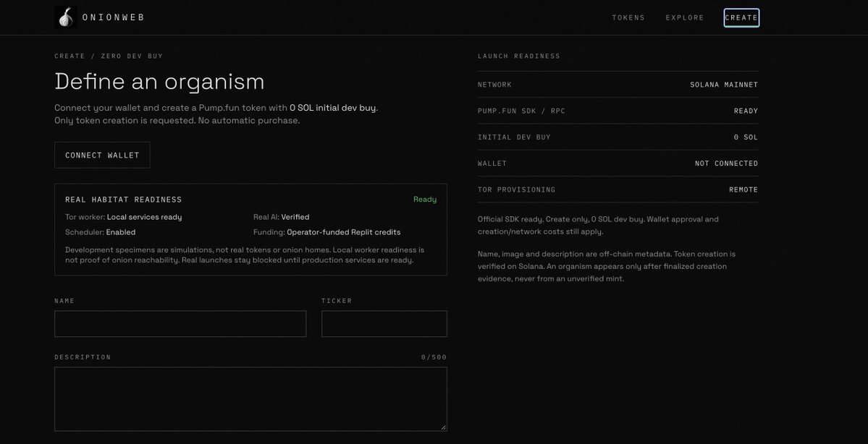Go to the Explore nav item
The width and height of the screenshot is (868, 444).
pyautogui.click(x=685, y=17)
